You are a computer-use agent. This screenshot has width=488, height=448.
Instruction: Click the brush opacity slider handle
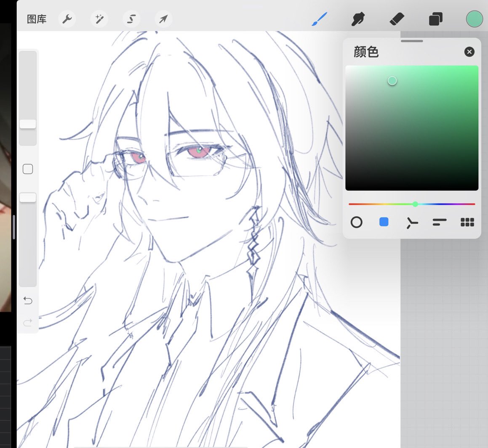tap(28, 198)
